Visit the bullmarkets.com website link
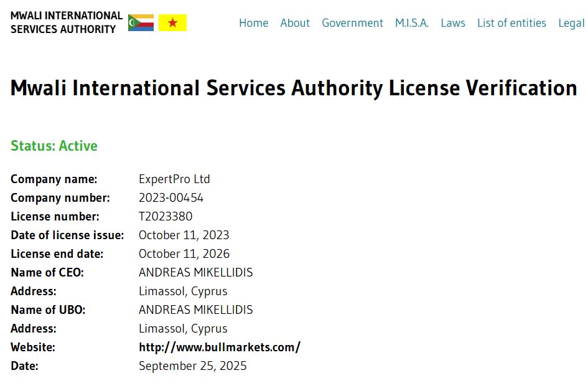The height and width of the screenshot is (388, 588). (220, 348)
